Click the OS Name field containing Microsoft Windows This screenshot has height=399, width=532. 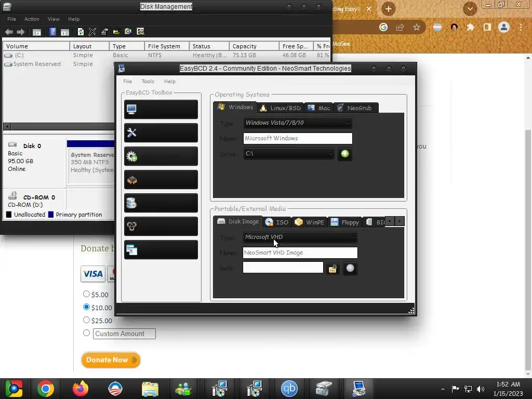click(298, 138)
